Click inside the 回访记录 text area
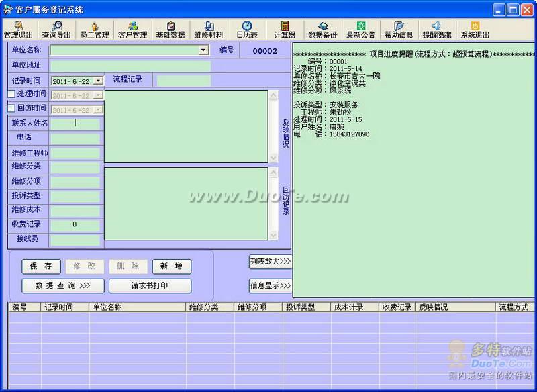The width and height of the screenshot is (537, 392). point(186,203)
